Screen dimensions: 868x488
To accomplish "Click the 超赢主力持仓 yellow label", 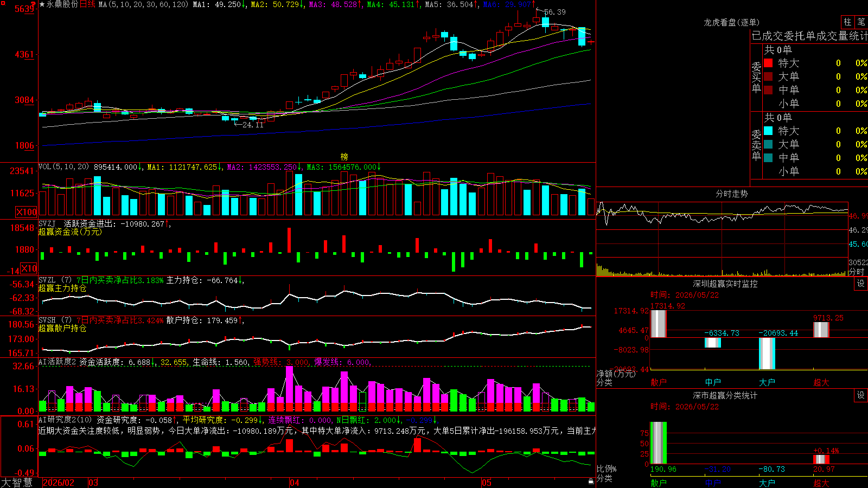I will pyautogui.click(x=62, y=288).
